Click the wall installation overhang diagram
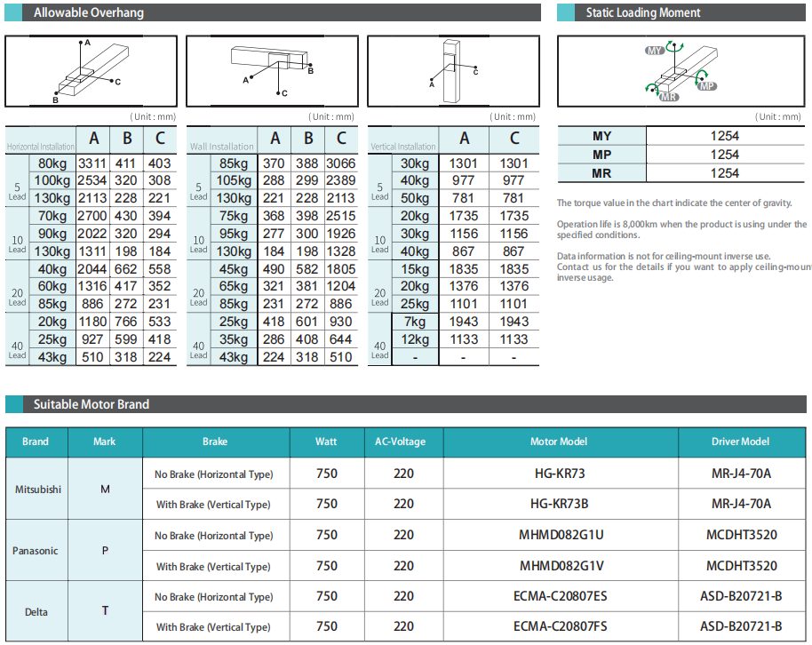Image resolution: width=812 pixels, height=645 pixels. click(271, 71)
